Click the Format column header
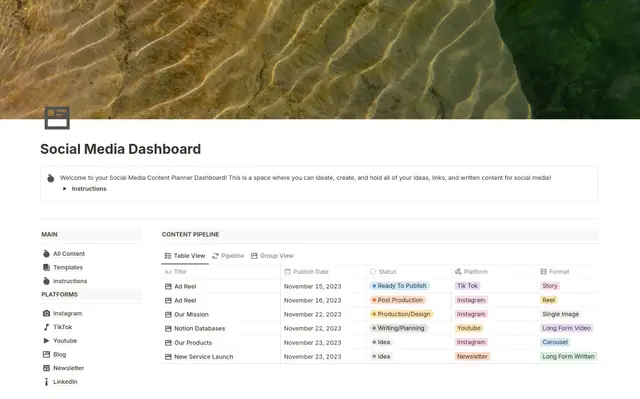 (x=555, y=272)
